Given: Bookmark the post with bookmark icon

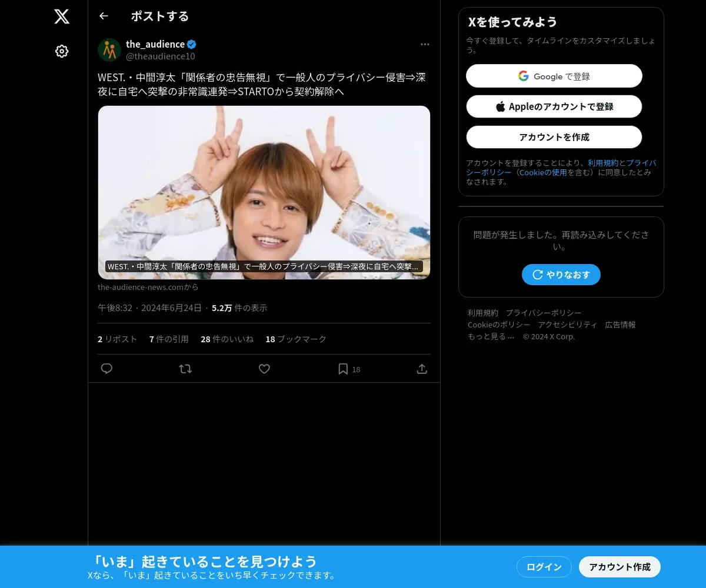Looking at the screenshot, I should click(x=343, y=369).
